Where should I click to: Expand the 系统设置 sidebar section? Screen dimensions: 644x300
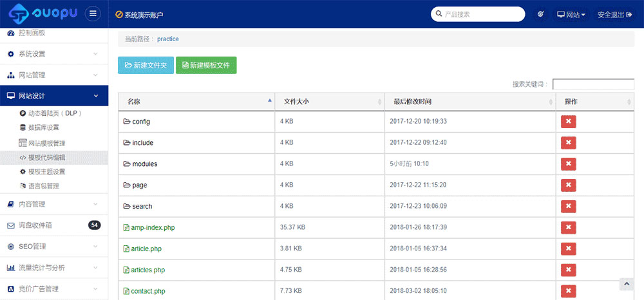[54, 54]
